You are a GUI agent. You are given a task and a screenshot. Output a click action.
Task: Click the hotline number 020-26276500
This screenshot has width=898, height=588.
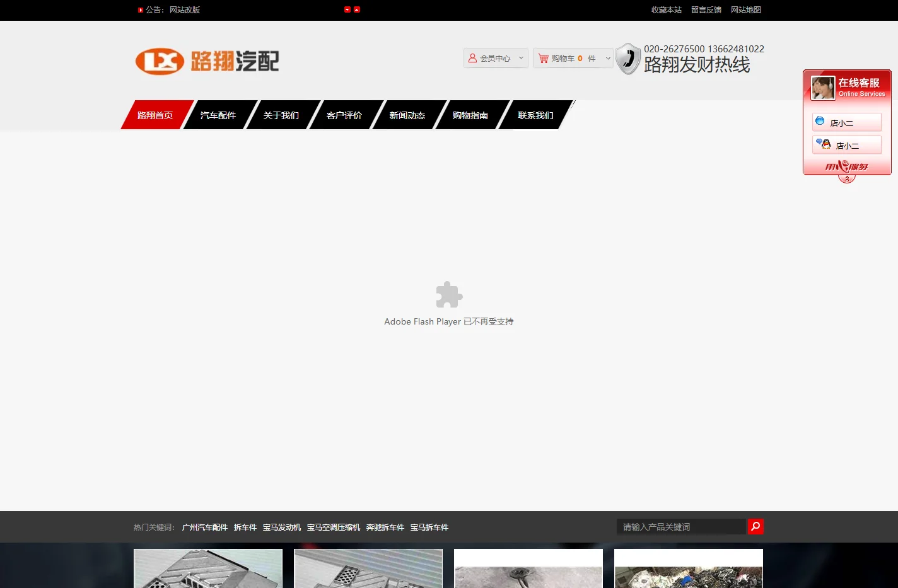[x=674, y=49]
